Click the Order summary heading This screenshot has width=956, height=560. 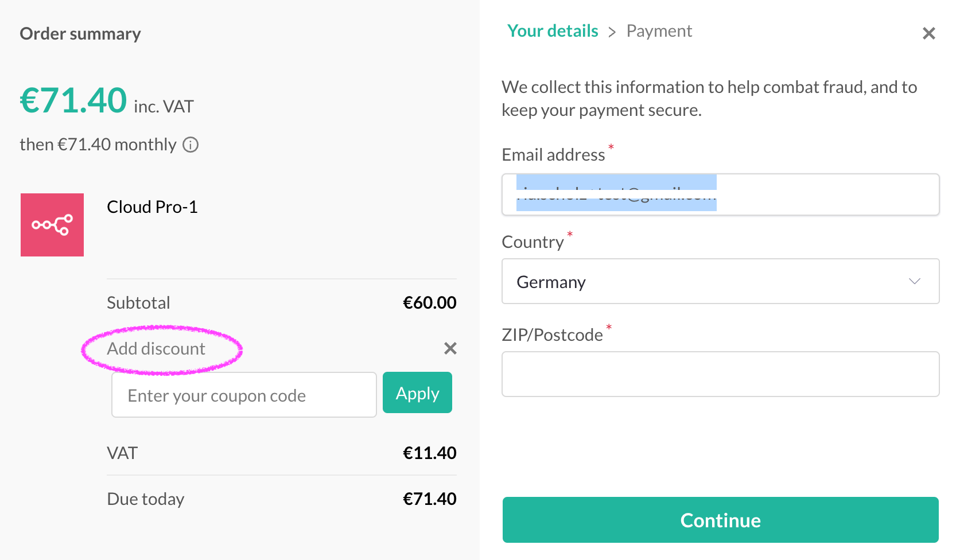[x=80, y=34]
